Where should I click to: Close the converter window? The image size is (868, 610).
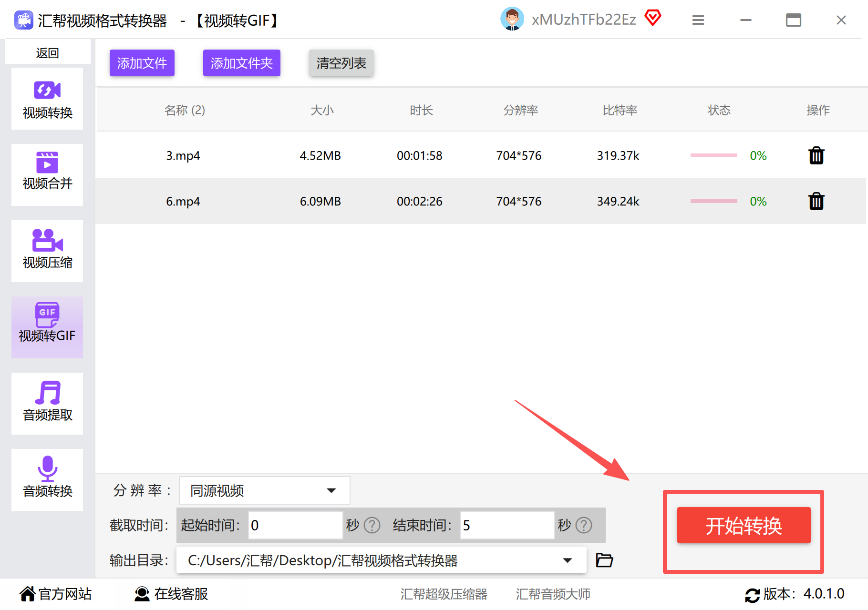(841, 20)
